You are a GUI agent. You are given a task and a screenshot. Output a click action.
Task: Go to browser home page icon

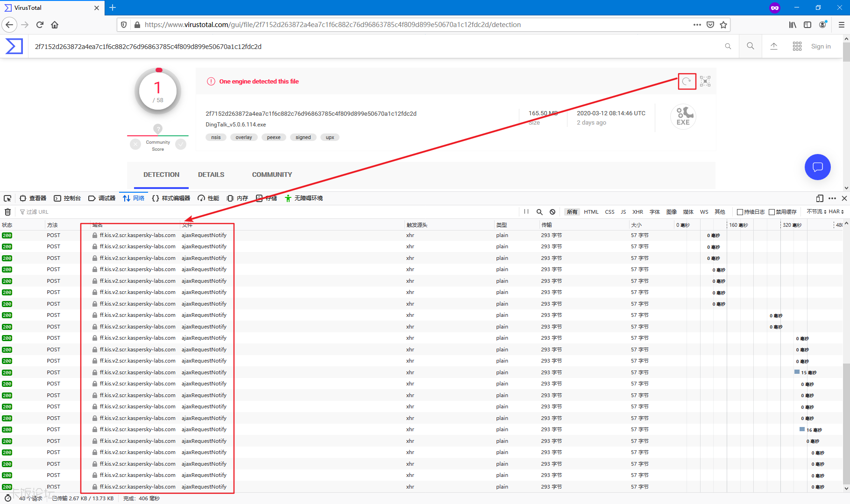[55, 25]
